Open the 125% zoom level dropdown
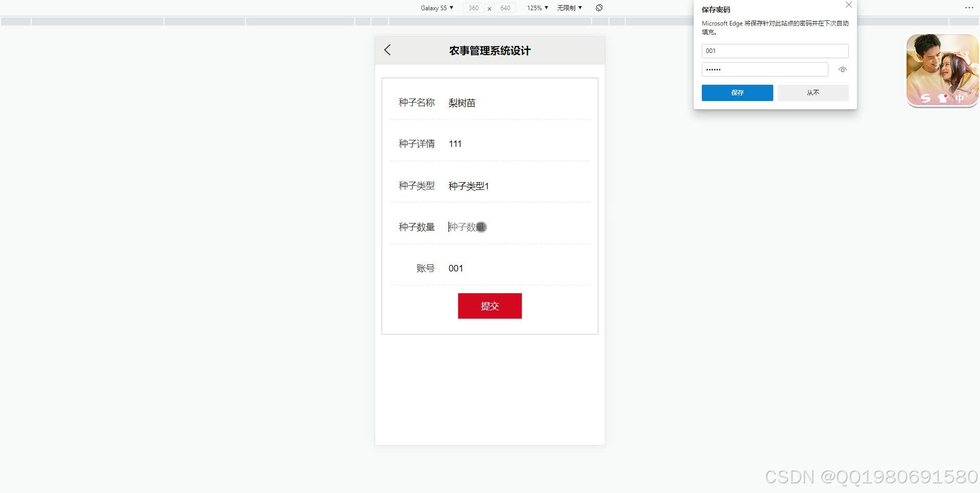 point(536,8)
